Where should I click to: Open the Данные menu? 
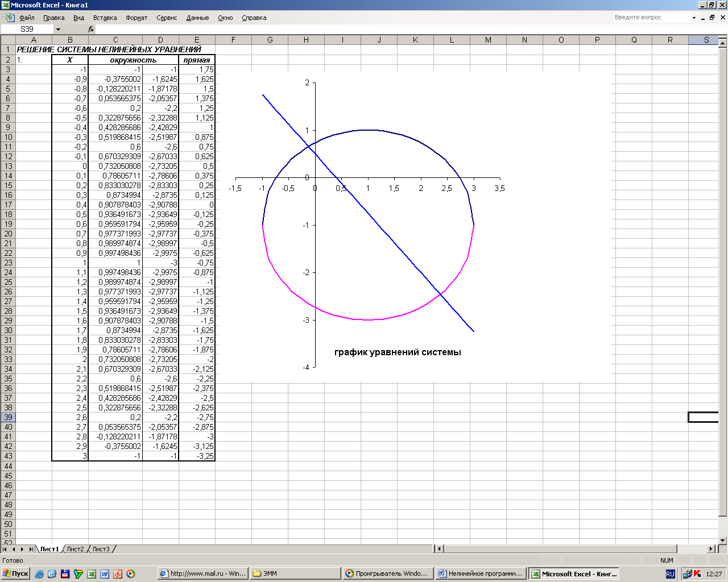(x=197, y=18)
